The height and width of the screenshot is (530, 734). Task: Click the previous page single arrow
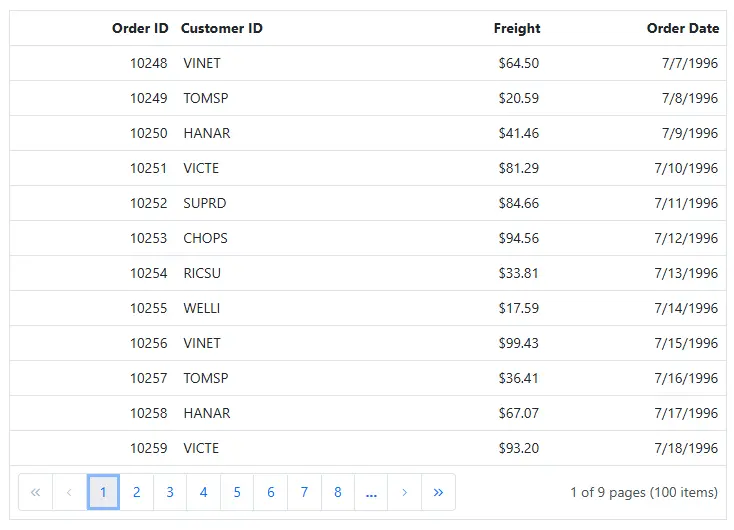click(69, 492)
